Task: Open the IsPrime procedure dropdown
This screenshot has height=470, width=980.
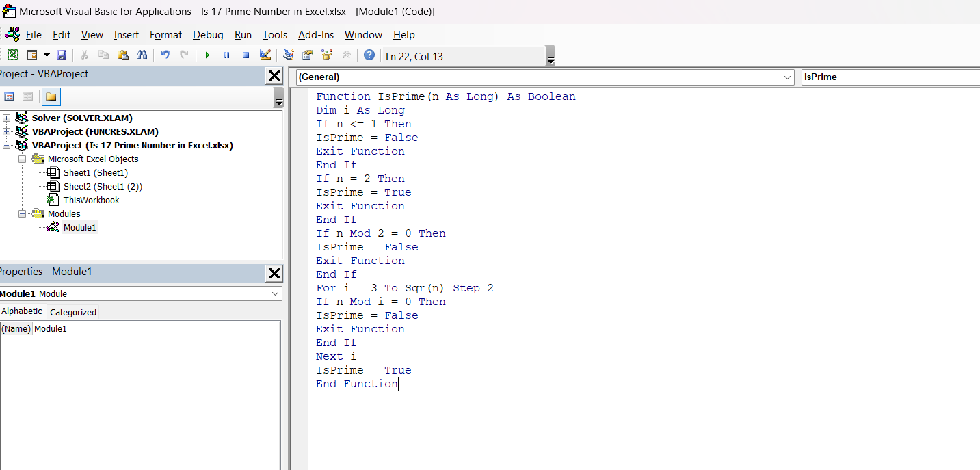Action: (x=890, y=77)
